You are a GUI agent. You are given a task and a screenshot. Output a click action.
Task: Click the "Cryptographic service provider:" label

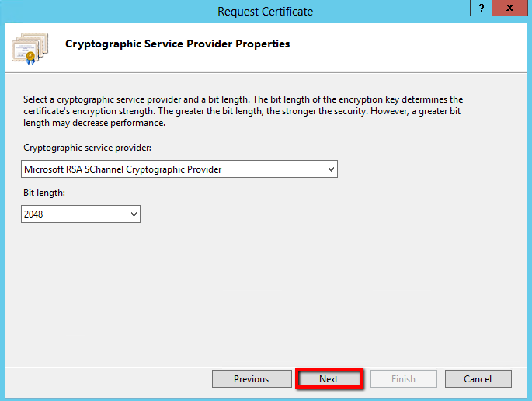[86, 148]
